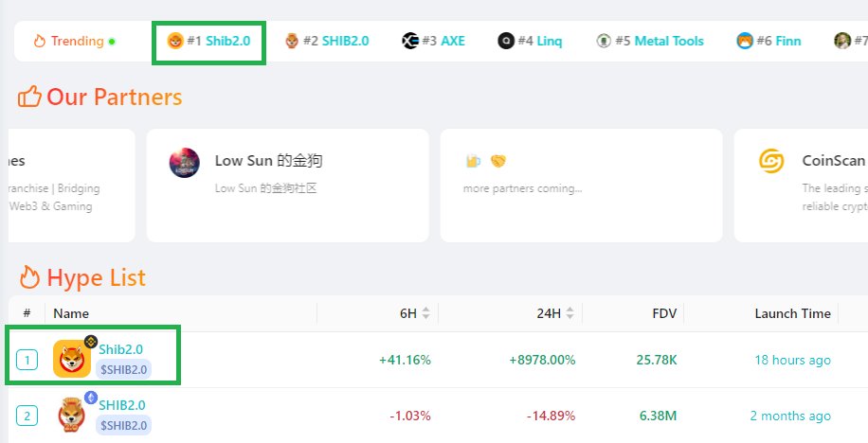Viewport: 868px width, 443px height.
Task: Click the AXE token logo
Action: (x=410, y=41)
